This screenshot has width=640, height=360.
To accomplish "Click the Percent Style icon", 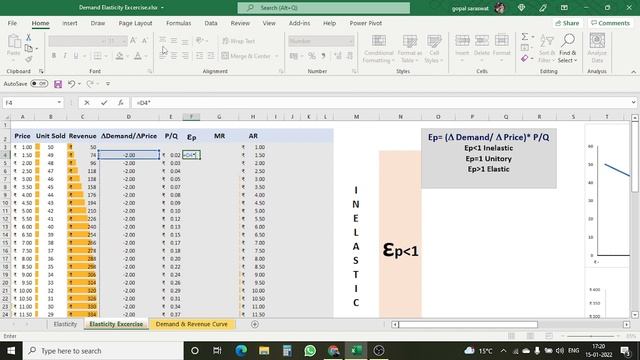I will [312, 56].
